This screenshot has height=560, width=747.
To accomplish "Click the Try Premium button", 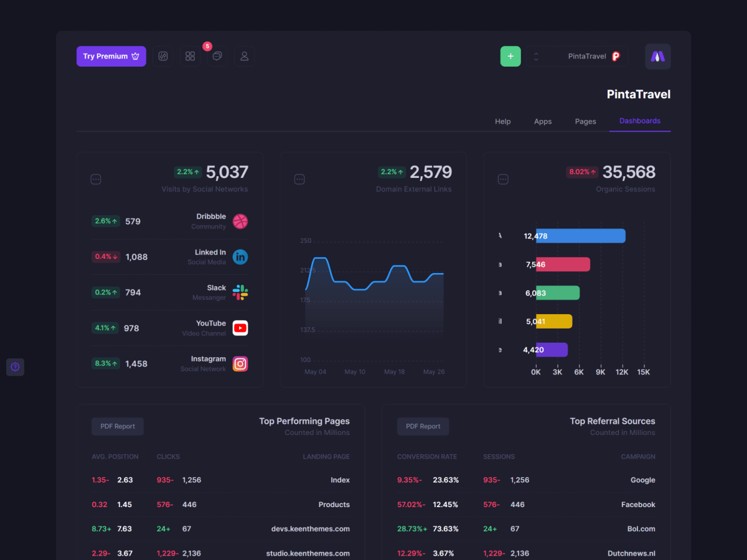I will click(111, 56).
